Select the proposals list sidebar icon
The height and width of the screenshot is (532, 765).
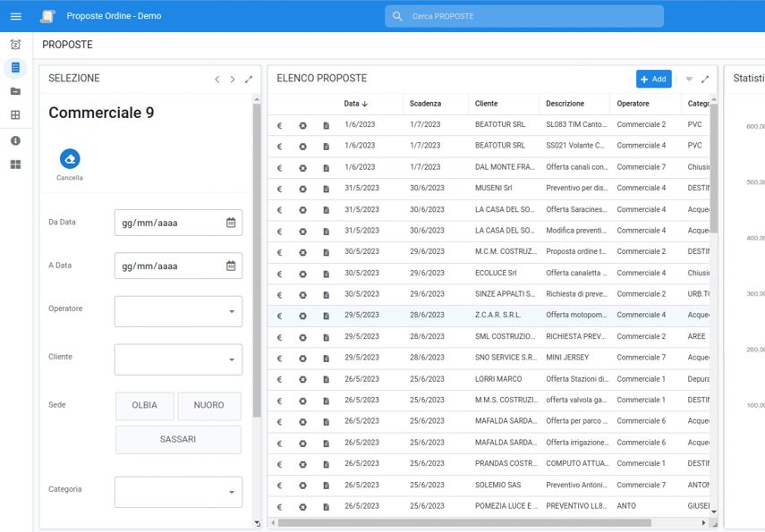click(15, 68)
